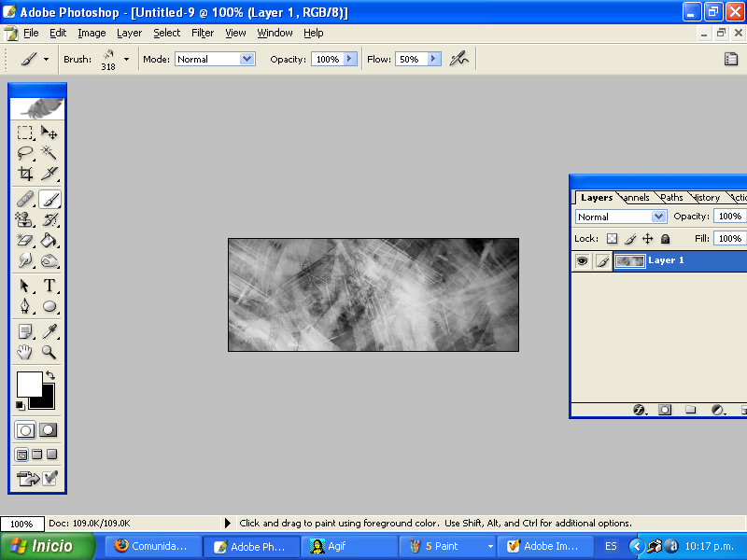
Task: Toggle the airbrush option in options bar
Action: tap(458, 59)
